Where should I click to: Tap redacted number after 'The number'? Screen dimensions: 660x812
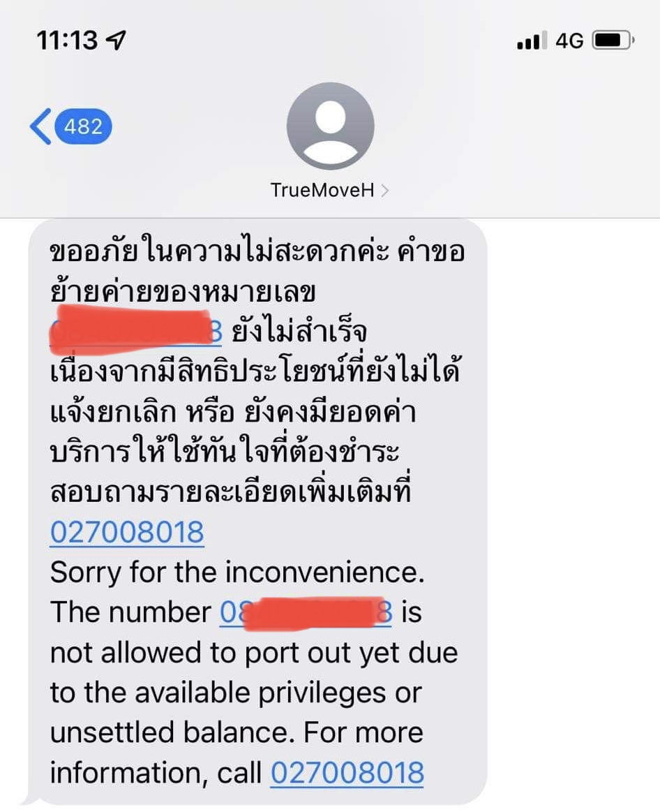tap(306, 613)
